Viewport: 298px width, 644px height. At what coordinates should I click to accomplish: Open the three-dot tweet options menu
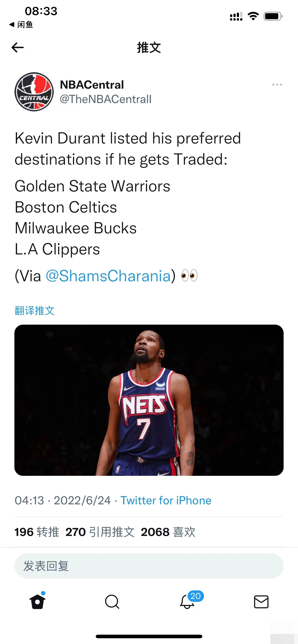[277, 85]
